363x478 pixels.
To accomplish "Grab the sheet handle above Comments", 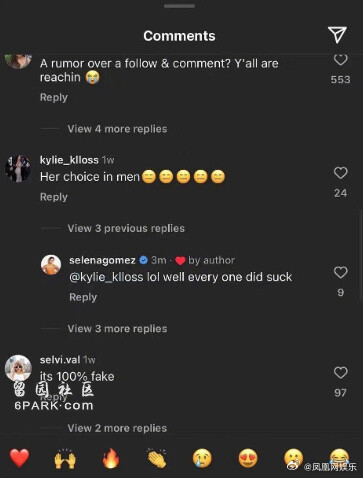I will point(179,6).
